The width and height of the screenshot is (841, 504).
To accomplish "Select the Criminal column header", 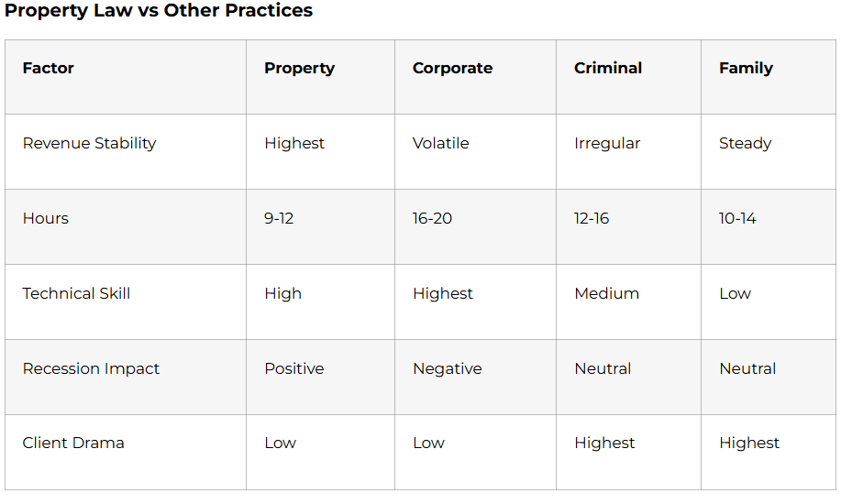I will coord(608,68).
